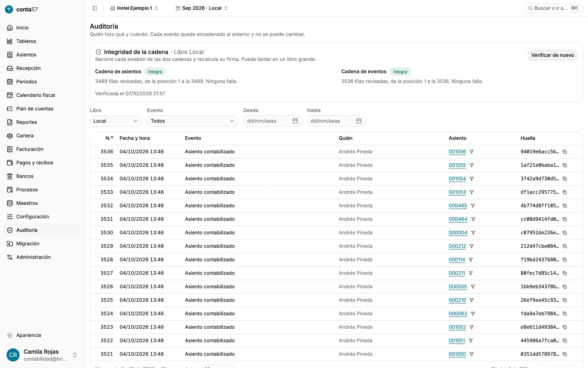Click the conta57 logo icon
This screenshot has width=588, height=368.
(x=9, y=9)
